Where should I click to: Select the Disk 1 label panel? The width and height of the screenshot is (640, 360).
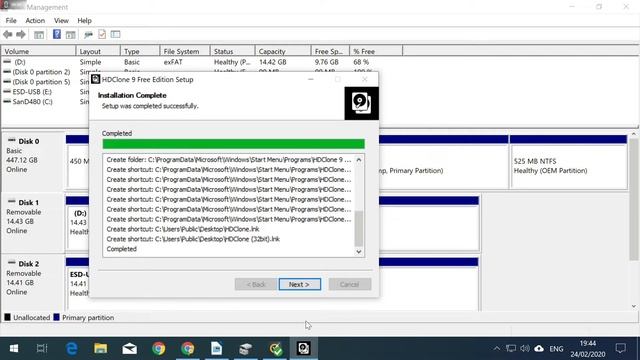click(33, 223)
